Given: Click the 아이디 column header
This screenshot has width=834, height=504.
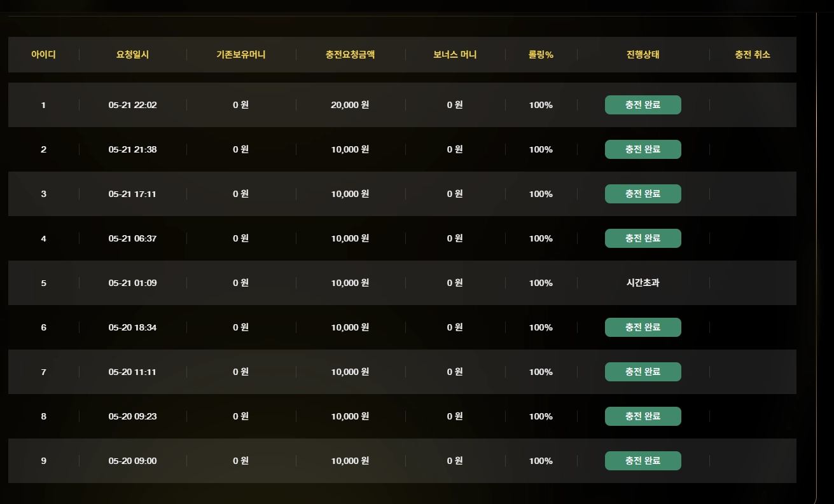Looking at the screenshot, I should coord(43,55).
